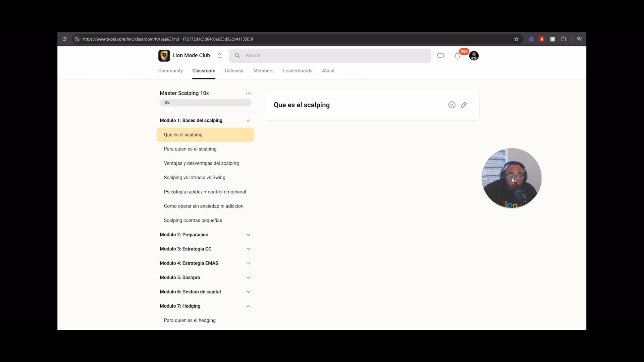The width and height of the screenshot is (644, 362).
Task: Open the three-dot course options menu
Action: point(248,93)
